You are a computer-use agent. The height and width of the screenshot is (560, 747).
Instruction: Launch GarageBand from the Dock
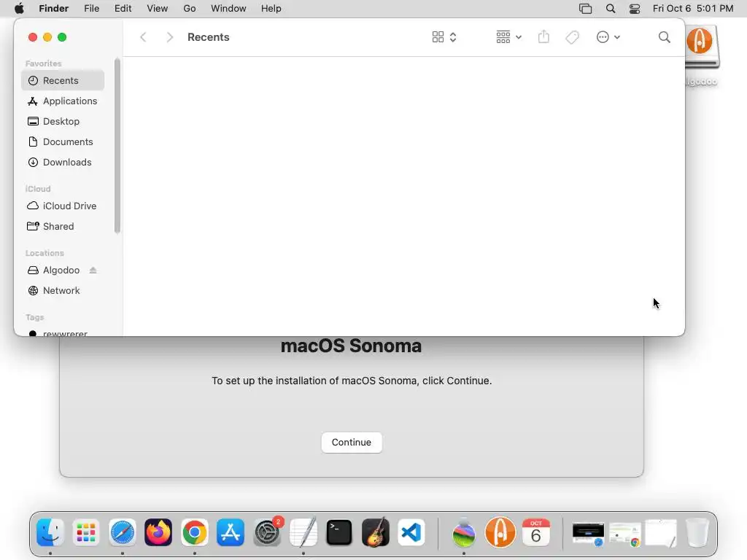point(376,532)
